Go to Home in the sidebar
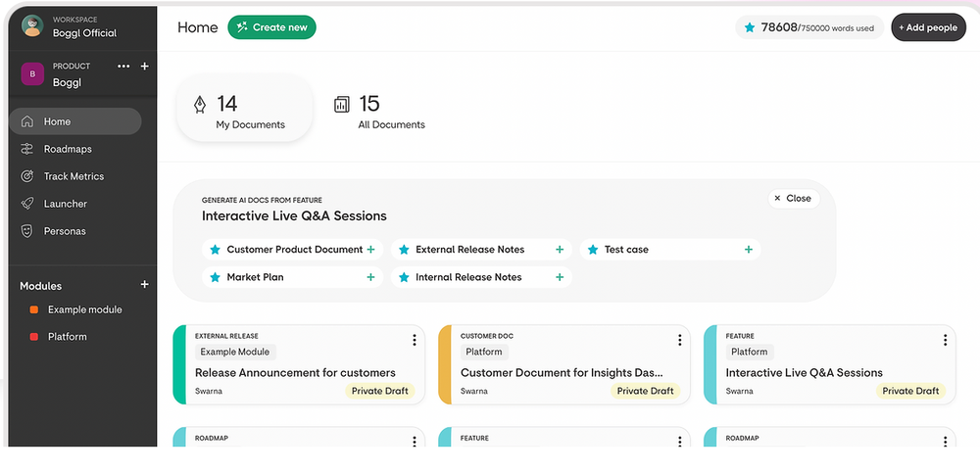Screen dimensions: 980x472 click(x=74, y=121)
